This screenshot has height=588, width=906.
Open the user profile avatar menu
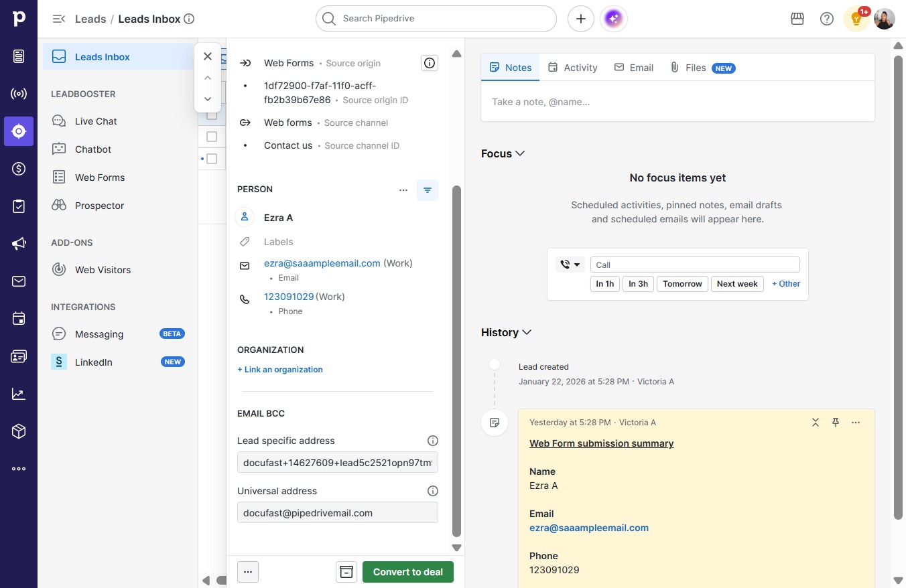coord(885,19)
